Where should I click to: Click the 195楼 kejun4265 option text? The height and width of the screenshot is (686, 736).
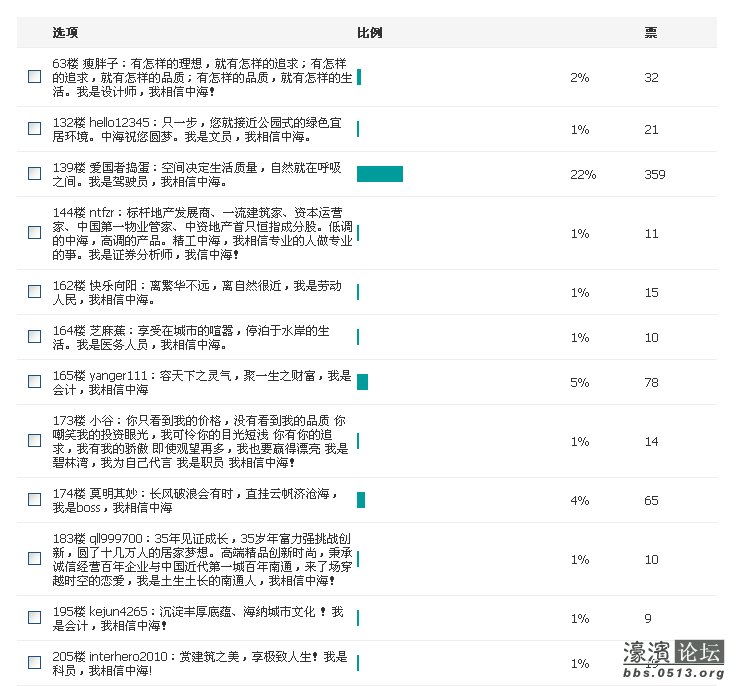tap(198, 618)
